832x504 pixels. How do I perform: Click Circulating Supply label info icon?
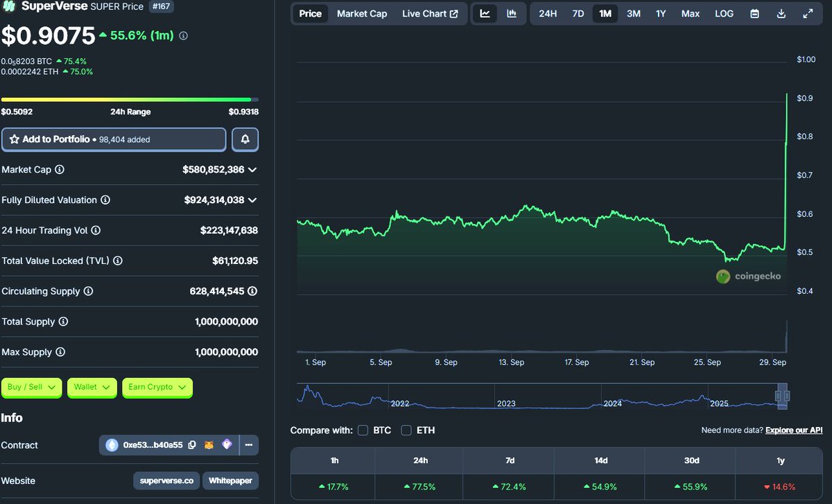click(88, 291)
